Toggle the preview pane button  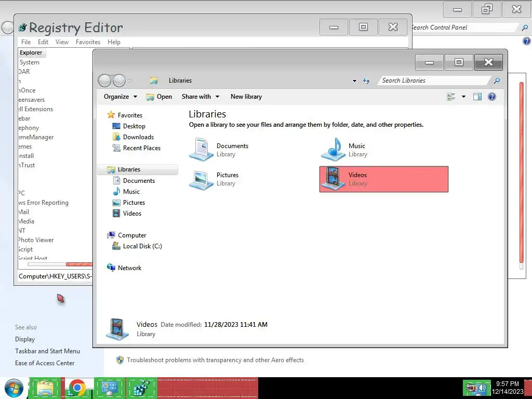point(477,97)
